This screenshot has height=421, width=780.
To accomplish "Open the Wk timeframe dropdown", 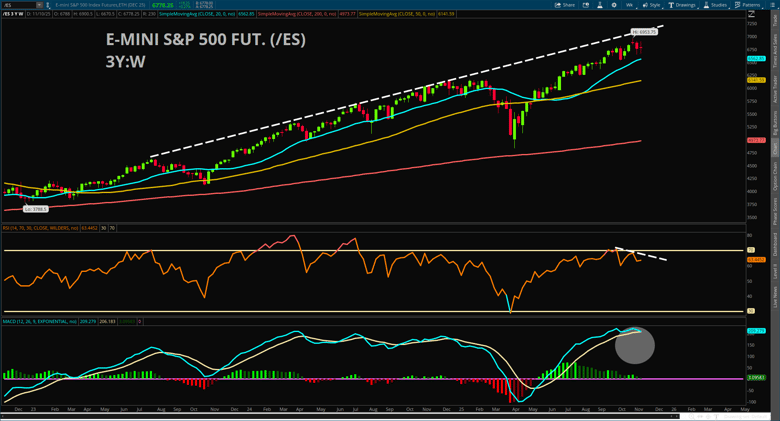I will (x=629, y=5).
